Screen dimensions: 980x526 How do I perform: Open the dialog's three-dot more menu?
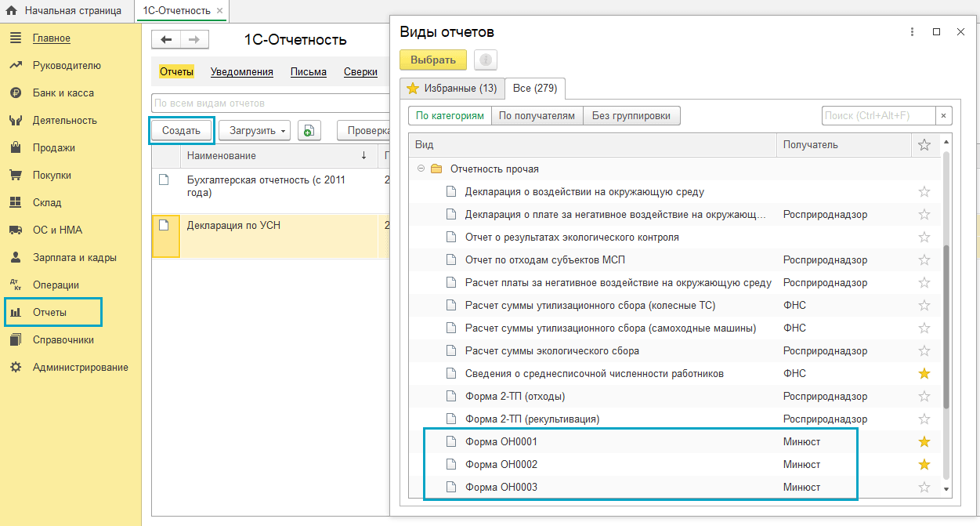coord(912,32)
